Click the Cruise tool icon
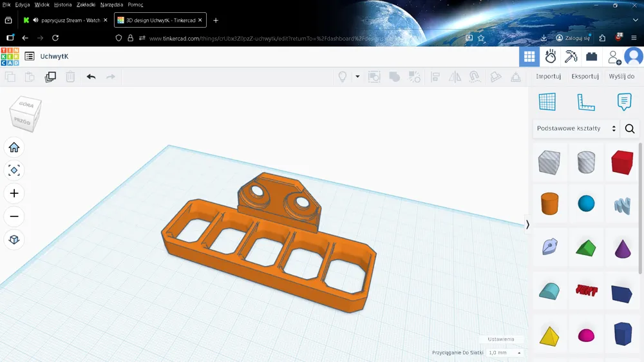 475,77
